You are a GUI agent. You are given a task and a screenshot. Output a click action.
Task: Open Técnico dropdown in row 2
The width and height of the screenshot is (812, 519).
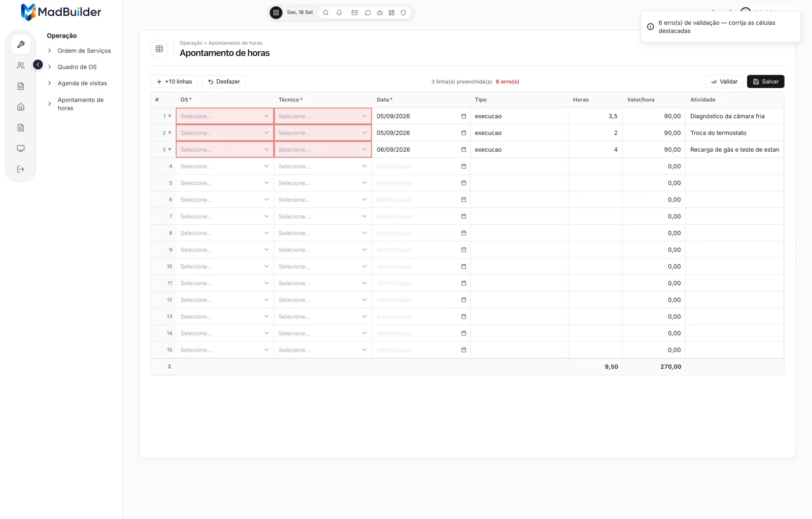click(323, 133)
